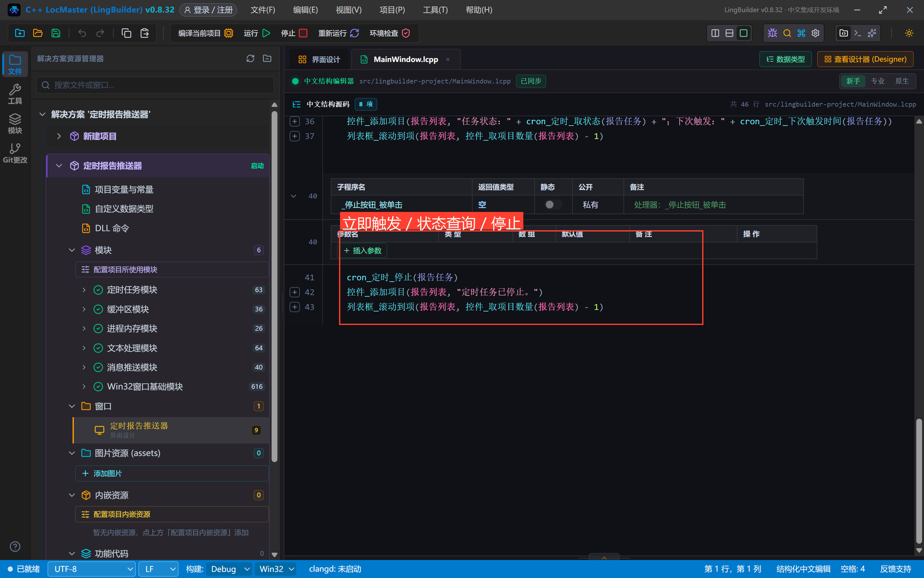The image size is (924, 578).
Task: Select the 新手 editor mode
Action: click(853, 81)
